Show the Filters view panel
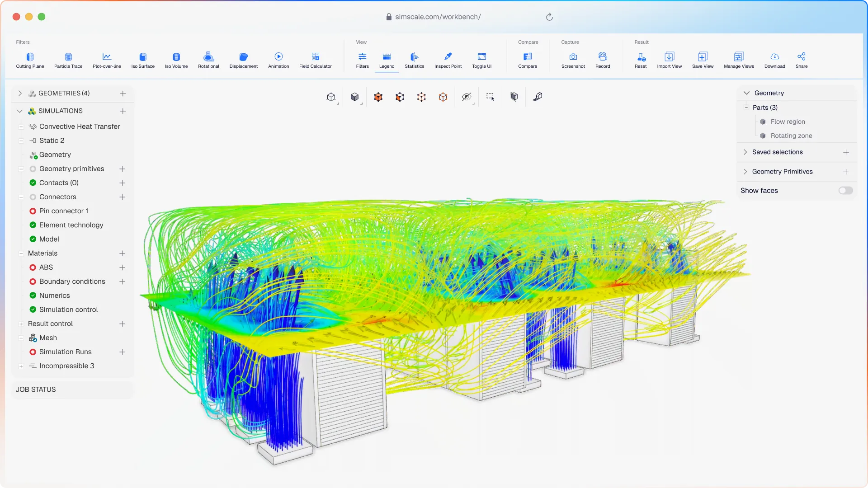 point(362,60)
